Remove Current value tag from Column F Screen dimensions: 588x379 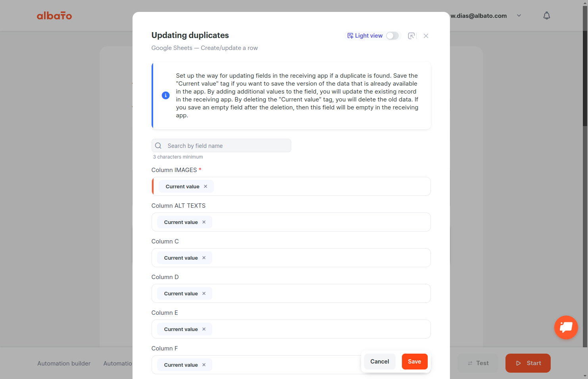point(204,365)
